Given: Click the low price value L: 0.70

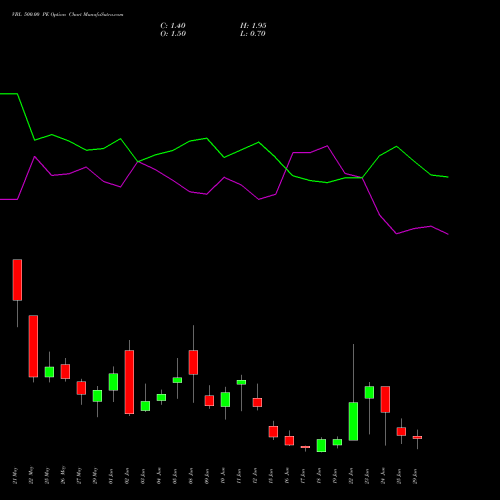Looking at the screenshot, I should pos(253,34).
